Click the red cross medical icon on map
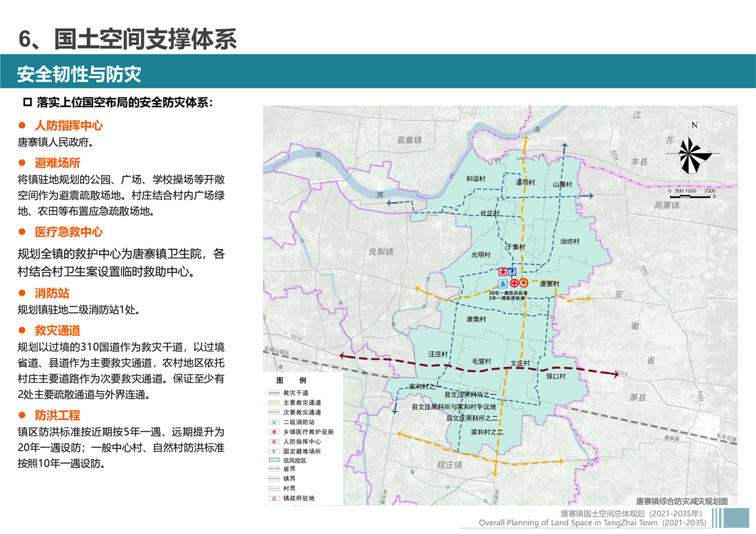Image resolution: width=756 pixels, height=534 pixels. point(514,283)
